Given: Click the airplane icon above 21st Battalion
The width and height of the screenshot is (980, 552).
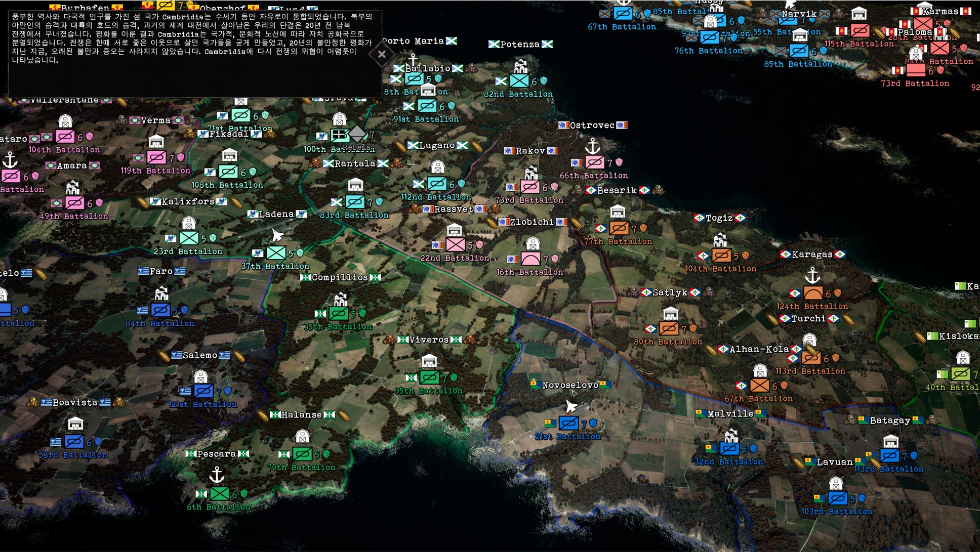Looking at the screenshot, I should [x=571, y=406].
